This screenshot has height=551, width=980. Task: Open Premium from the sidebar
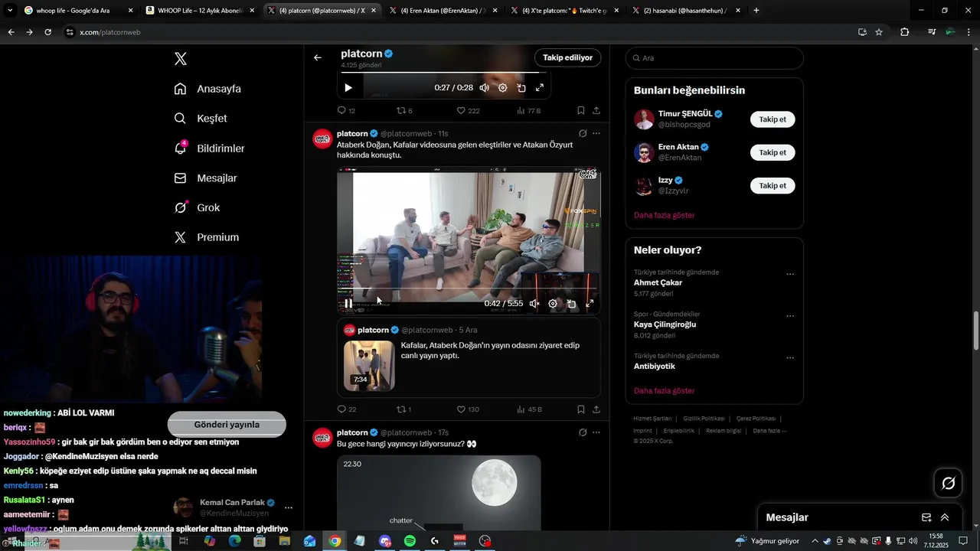coord(207,237)
